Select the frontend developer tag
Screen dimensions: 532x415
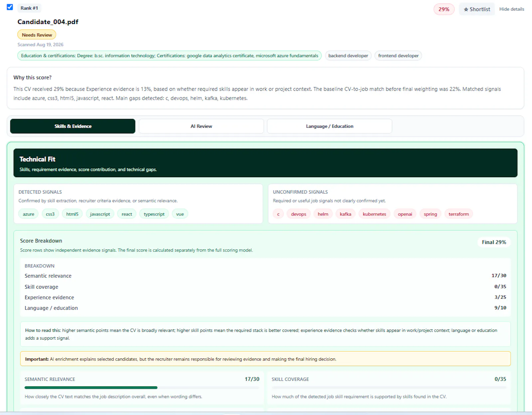pyautogui.click(x=398, y=56)
